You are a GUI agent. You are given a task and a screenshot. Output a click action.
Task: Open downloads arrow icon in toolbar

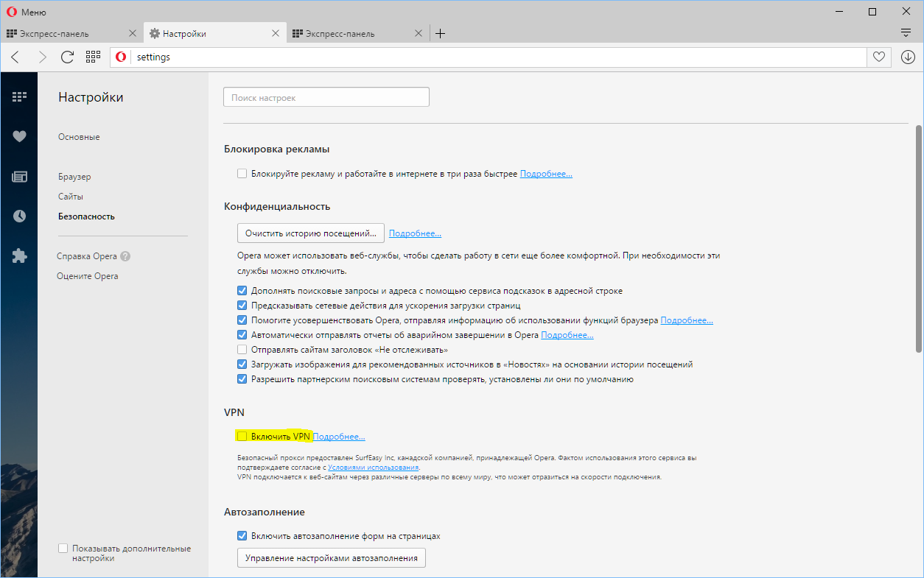coord(907,57)
